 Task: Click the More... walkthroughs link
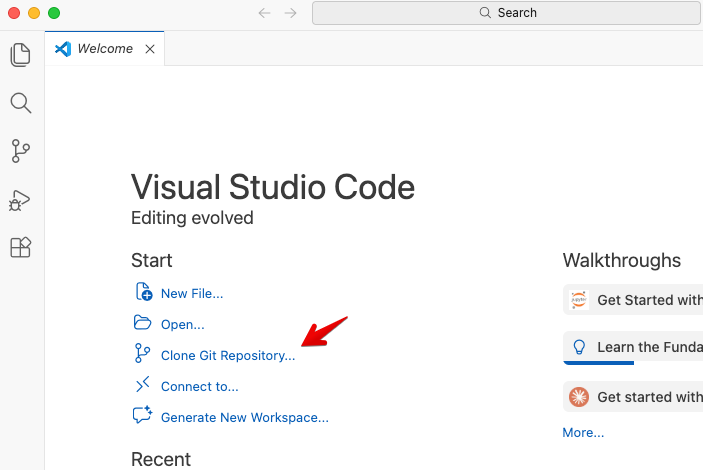point(583,433)
